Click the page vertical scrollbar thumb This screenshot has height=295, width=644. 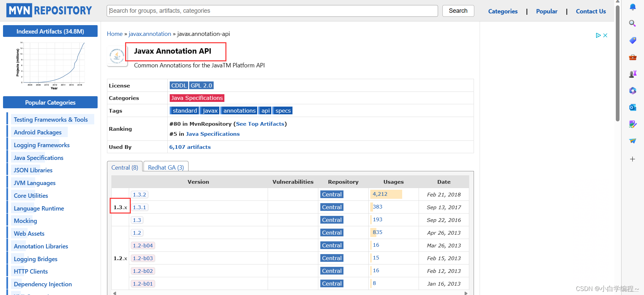[618, 63]
